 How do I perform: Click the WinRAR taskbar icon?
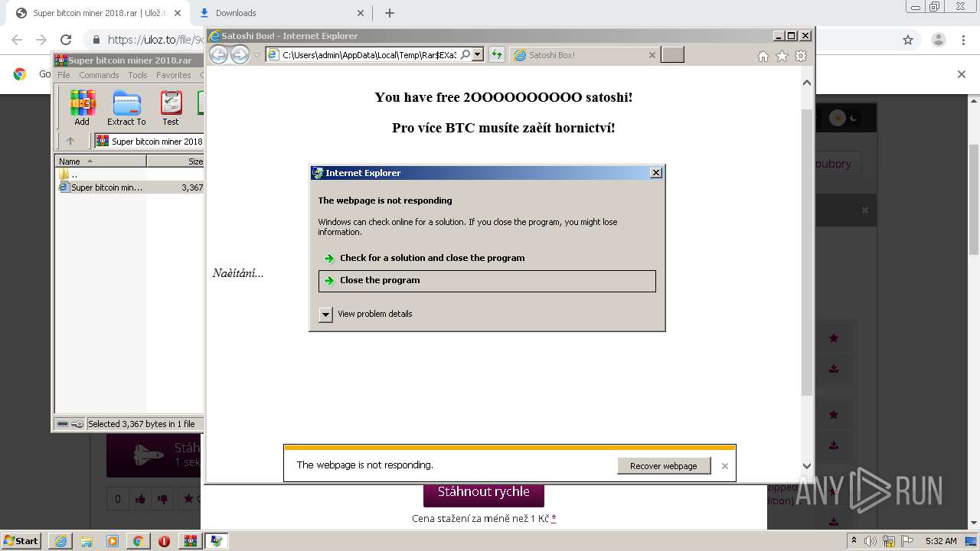click(x=190, y=541)
